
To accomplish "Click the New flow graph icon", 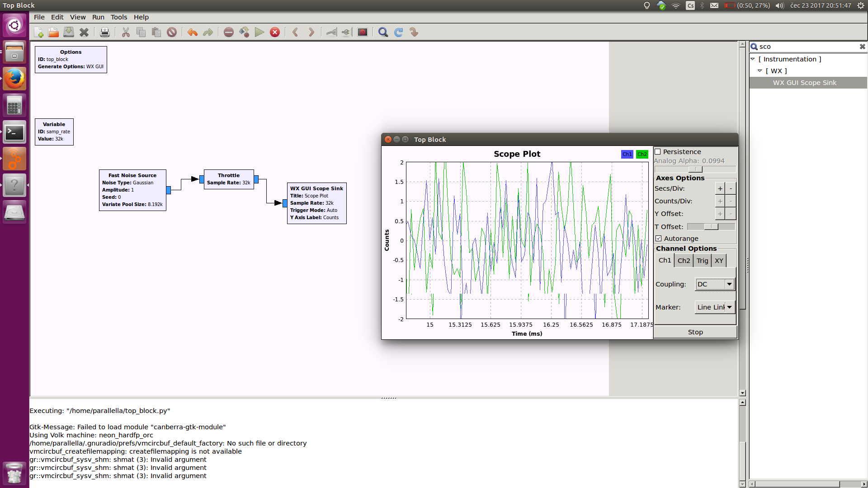I will [38, 33].
